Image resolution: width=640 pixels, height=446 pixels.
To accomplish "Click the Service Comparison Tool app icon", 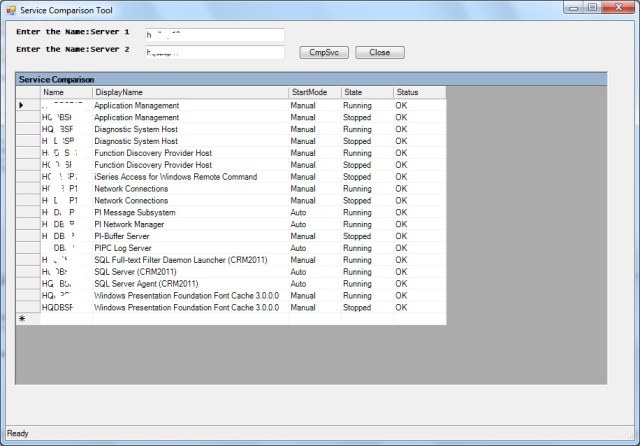I will [x=11, y=10].
